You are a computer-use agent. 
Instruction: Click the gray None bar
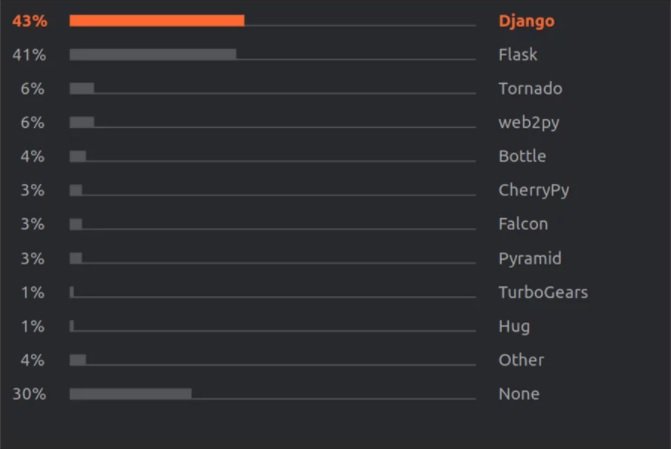pyautogui.click(x=131, y=394)
